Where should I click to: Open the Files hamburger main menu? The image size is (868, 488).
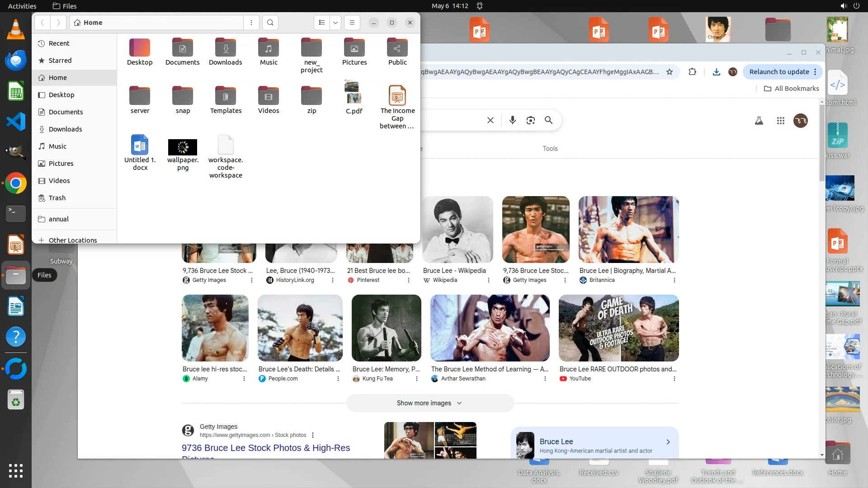[x=352, y=23]
